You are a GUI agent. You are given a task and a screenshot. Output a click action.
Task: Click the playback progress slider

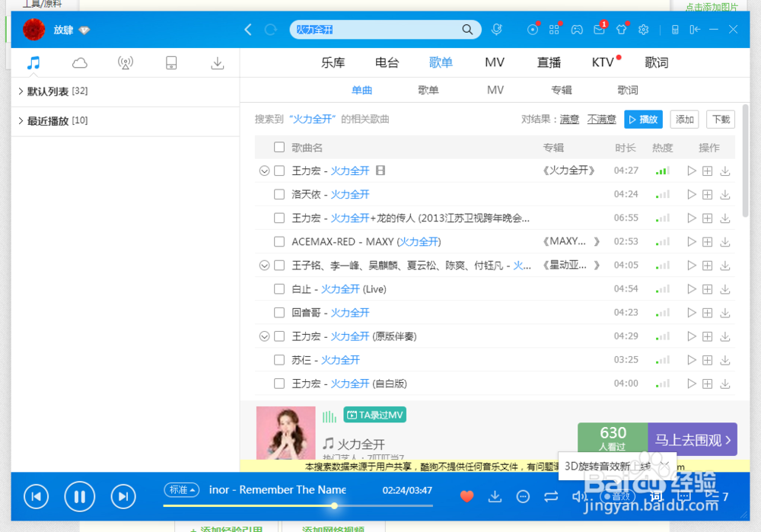click(334, 505)
